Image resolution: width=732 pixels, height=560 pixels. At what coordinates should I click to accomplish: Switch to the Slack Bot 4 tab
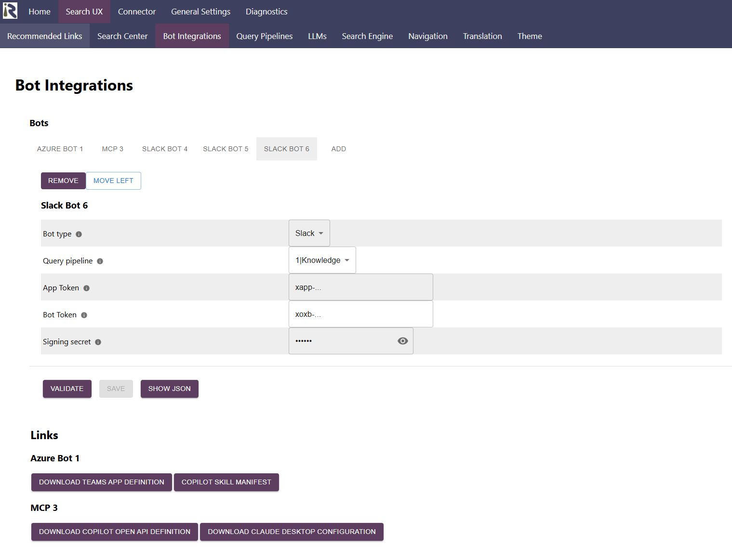(x=165, y=149)
